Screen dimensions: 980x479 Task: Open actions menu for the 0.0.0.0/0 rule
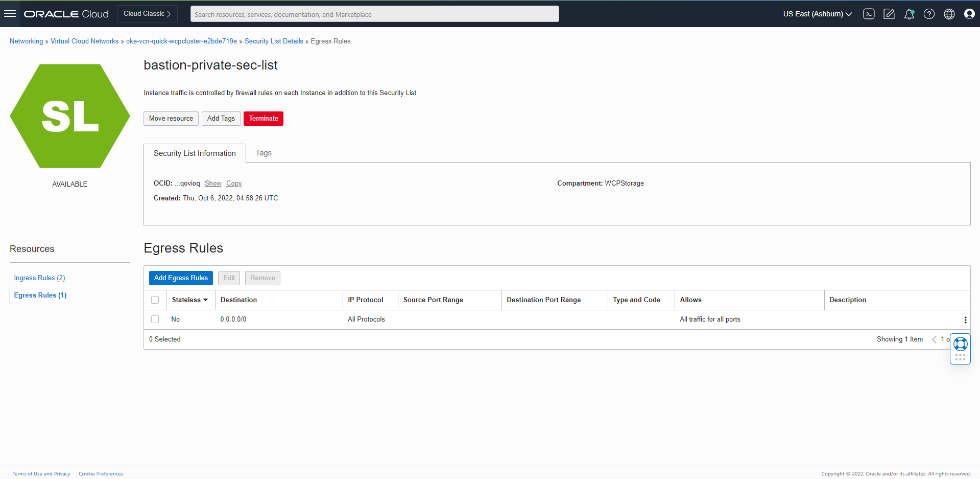965,320
